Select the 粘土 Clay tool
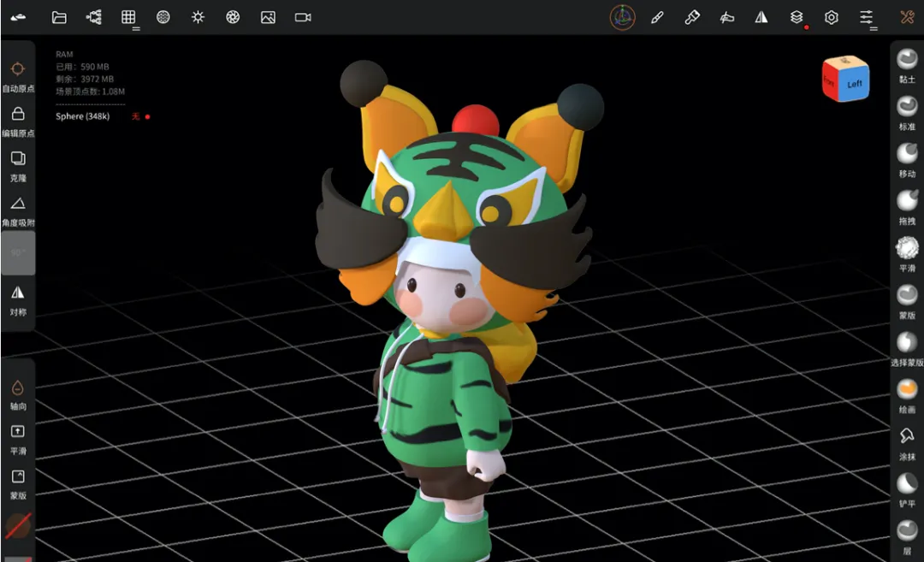Viewport: 924px width, 562px height. [x=907, y=65]
